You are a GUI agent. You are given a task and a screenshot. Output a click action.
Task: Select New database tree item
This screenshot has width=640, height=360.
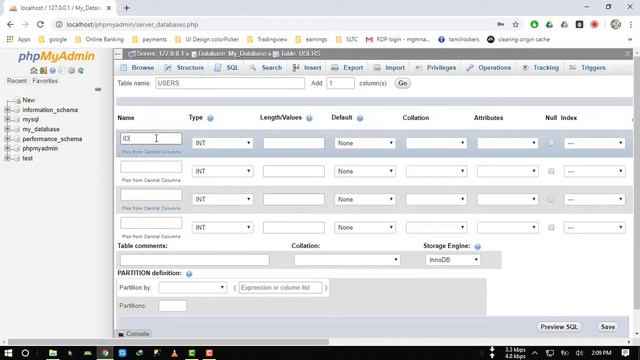point(29,100)
